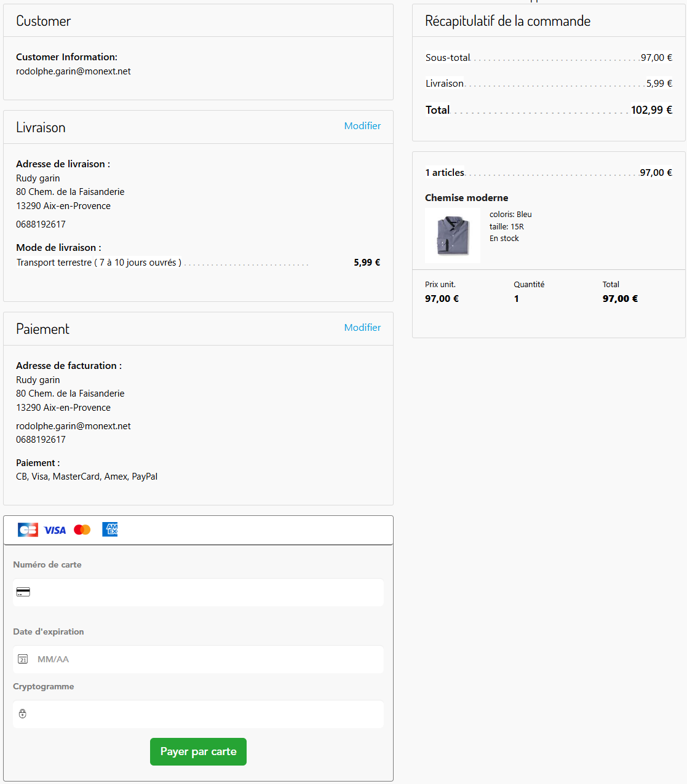687x784 pixels.
Task: Modify the Livraison section
Action: [x=362, y=125]
